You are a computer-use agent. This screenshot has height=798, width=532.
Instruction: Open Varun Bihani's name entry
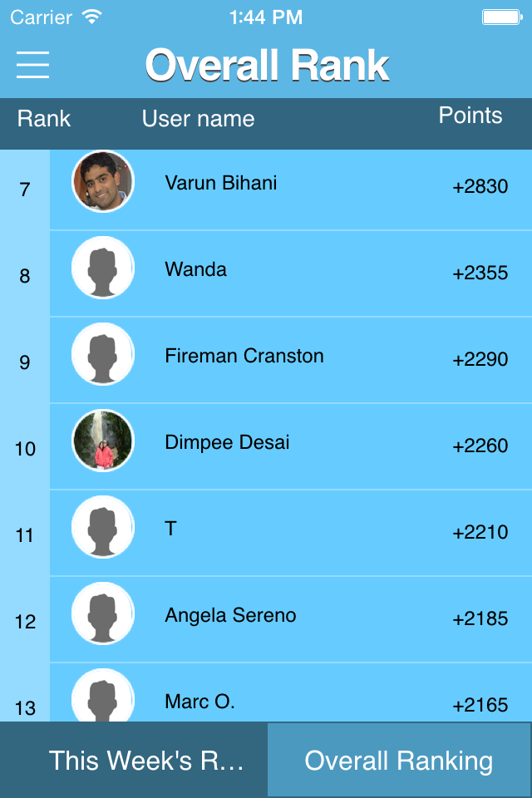pyautogui.click(x=221, y=183)
